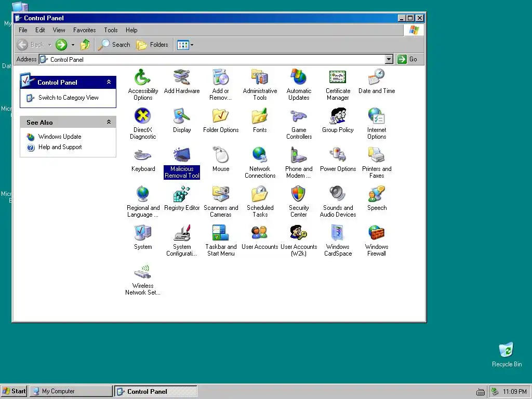Collapse the See Also pane
This screenshot has height=399, width=532.
coord(109,122)
